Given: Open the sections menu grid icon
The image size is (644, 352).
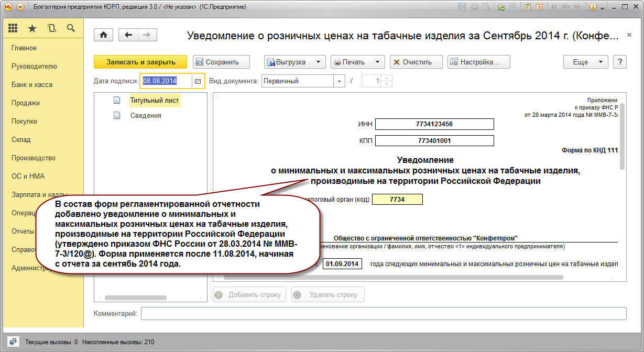Looking at the screenshot, I should tap(13, 29).
